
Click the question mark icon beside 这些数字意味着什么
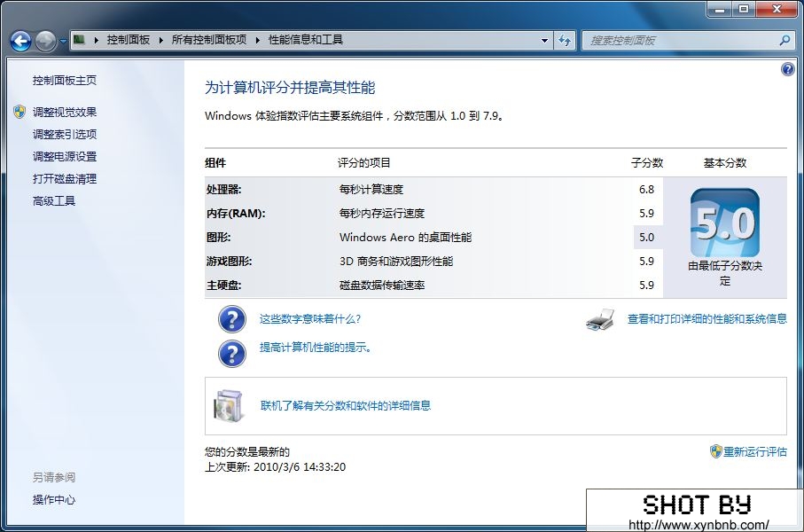(231, 319)
